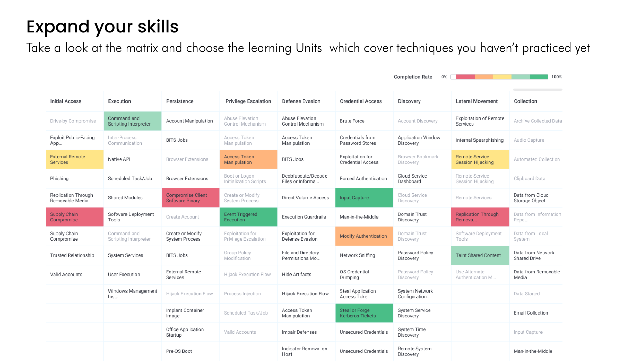Click the Modify Authentication orange cell
Image resolution: width=633 pixels, height=364 pixels.
pyautogui.click(x=364, y=236)
